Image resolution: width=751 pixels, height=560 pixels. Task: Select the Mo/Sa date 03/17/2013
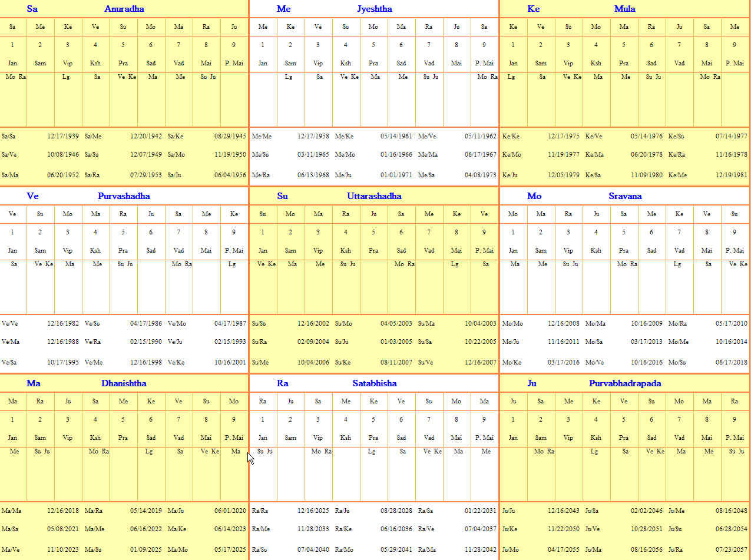click(647, 342)
